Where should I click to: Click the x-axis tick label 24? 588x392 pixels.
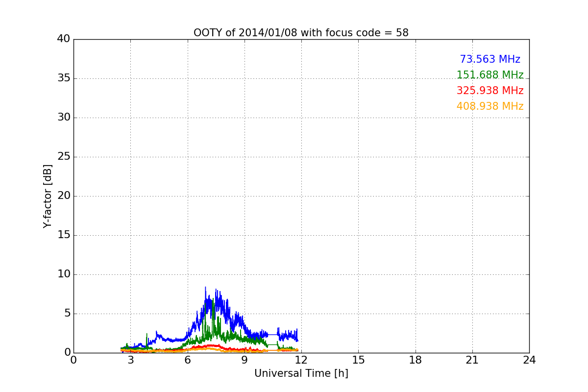pos(529,360)
